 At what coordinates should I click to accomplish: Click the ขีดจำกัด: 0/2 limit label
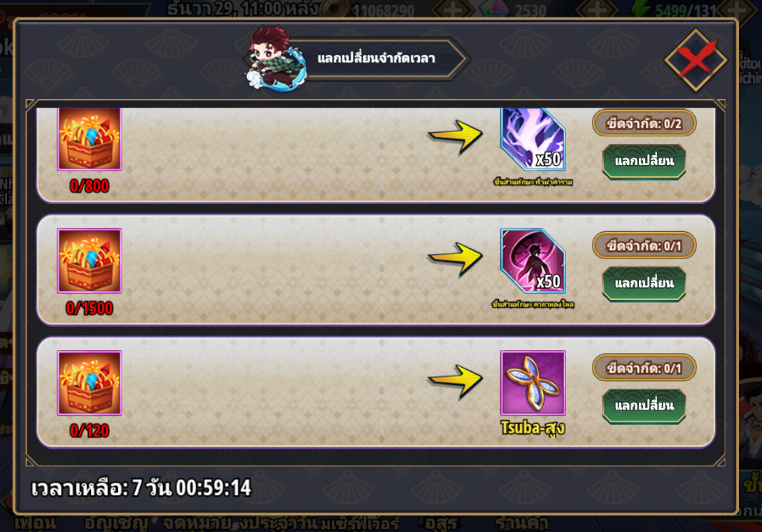(644, 123)
